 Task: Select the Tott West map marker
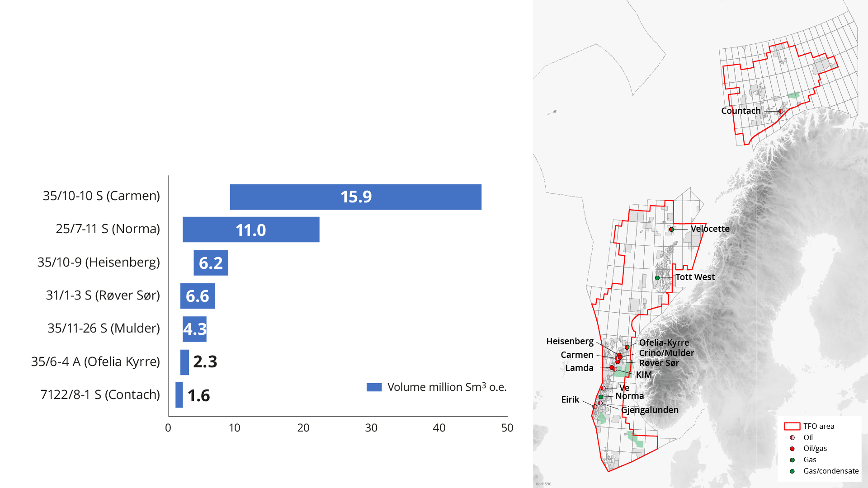click(657, 278)
